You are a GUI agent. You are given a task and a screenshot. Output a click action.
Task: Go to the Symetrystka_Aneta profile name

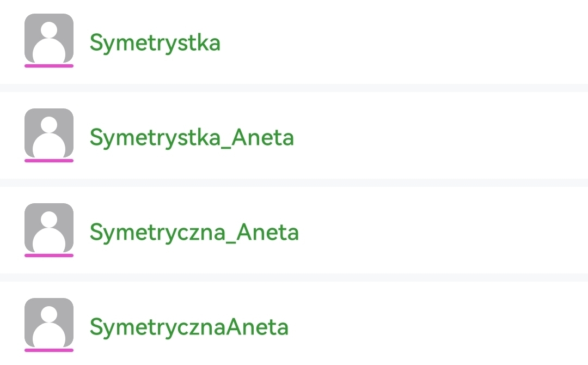[x=192, y=138]
